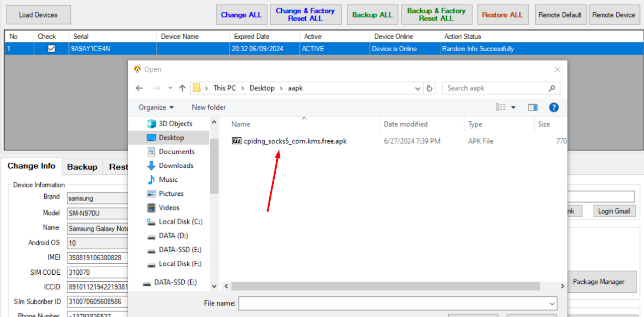
Task: Uncheck the device 9A9AY1CE4N checkbox
Action: 51,49
